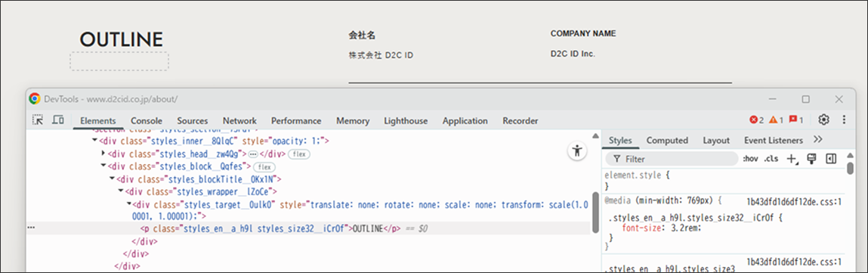Open the Memory tab
The image size is (868, 273).
pos(353,121)
